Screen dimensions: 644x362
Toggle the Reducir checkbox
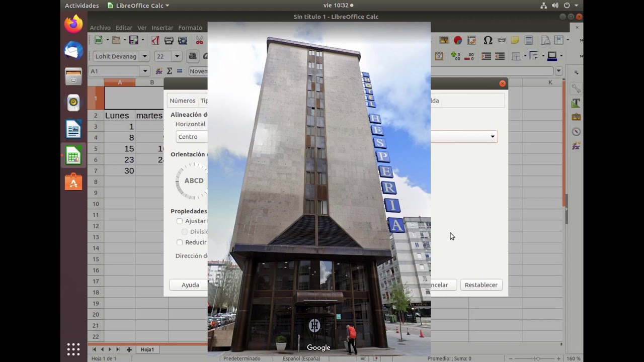tap(180, 242)
